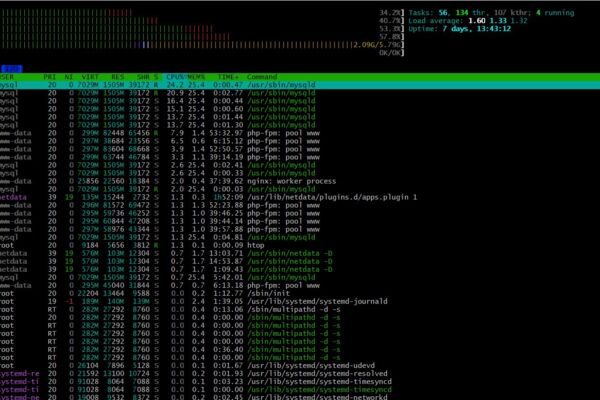Select the mysqld row with time 0:01.30

[300, 125]
